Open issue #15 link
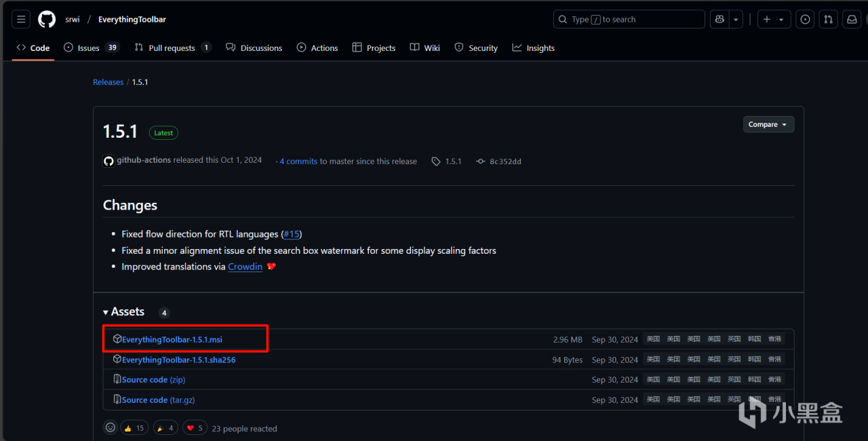Image resolution: width=868 pixels, height=441 pixels. coord(292,234)
